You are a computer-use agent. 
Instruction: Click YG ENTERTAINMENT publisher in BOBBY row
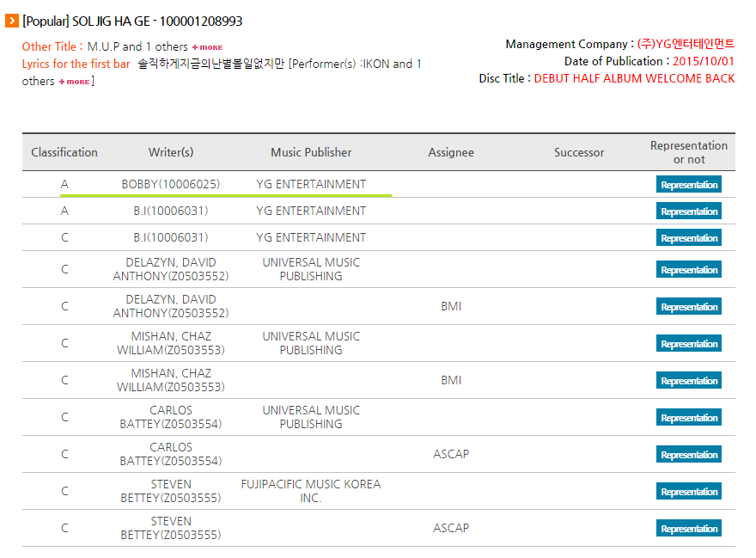tap(311, 184)
